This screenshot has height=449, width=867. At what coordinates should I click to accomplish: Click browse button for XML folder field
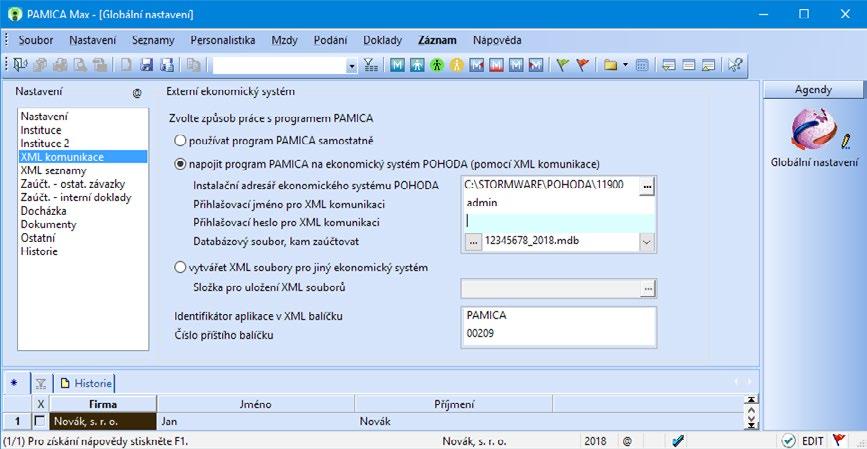coord(647,288)
